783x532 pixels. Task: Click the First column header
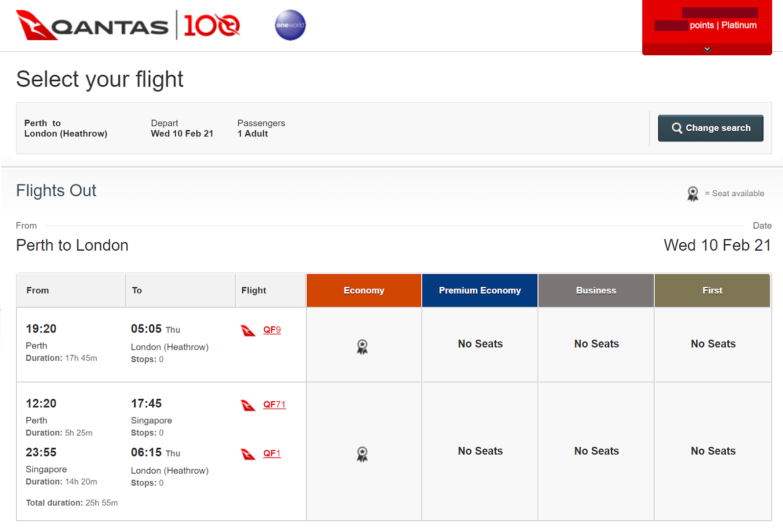point(713,291)
